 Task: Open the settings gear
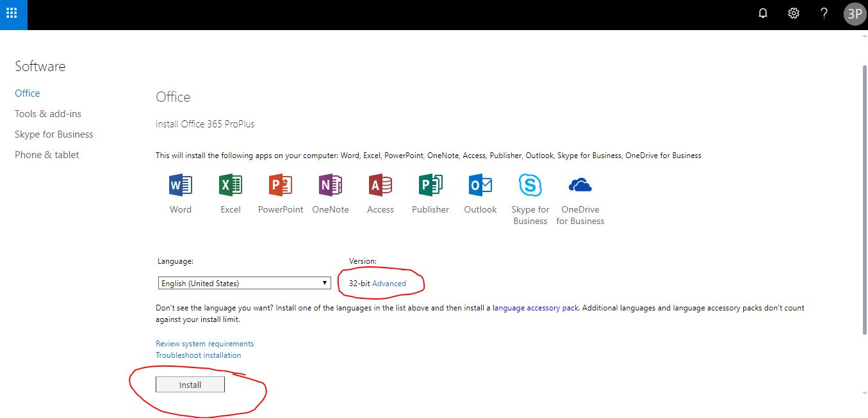pos(794,13)
